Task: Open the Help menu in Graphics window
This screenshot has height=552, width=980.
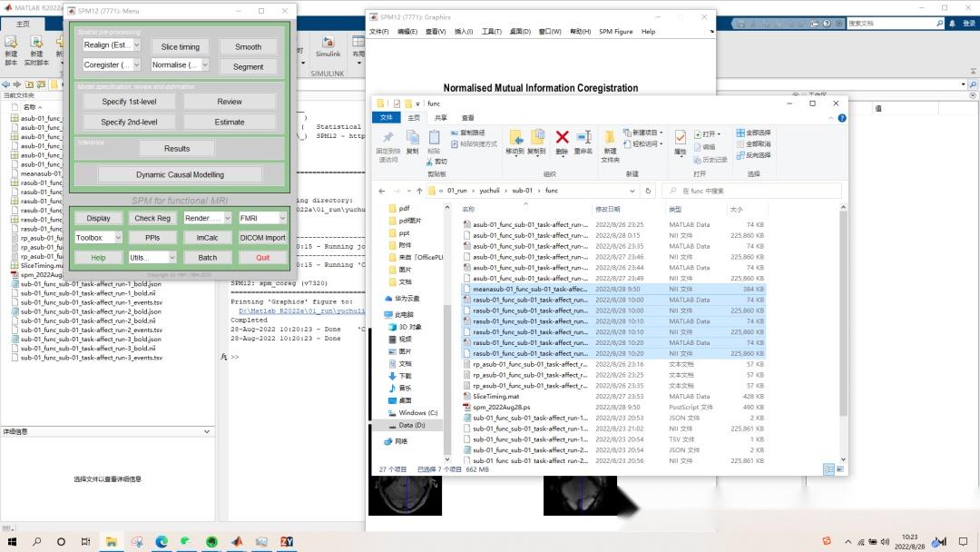Action: tap(648, 31)
